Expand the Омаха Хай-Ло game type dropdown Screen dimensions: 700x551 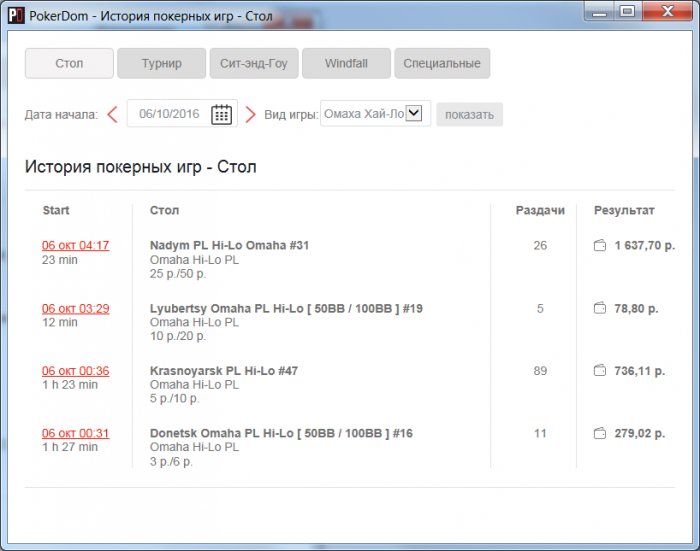click(x=414, y=113)
